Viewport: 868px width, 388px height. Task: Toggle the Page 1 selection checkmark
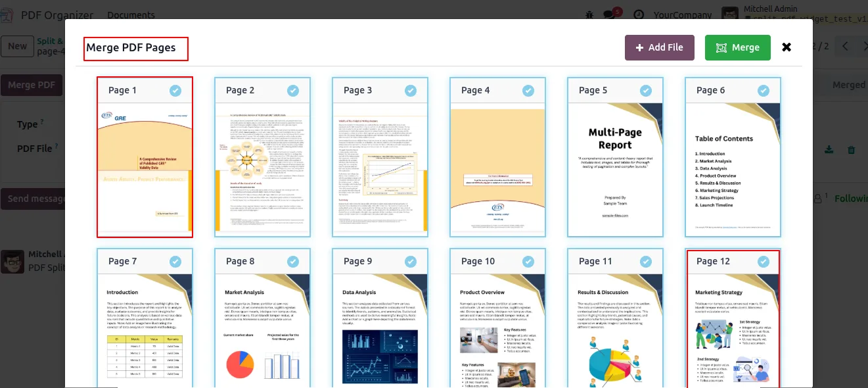pyautogui.click(x=175, y=91)
